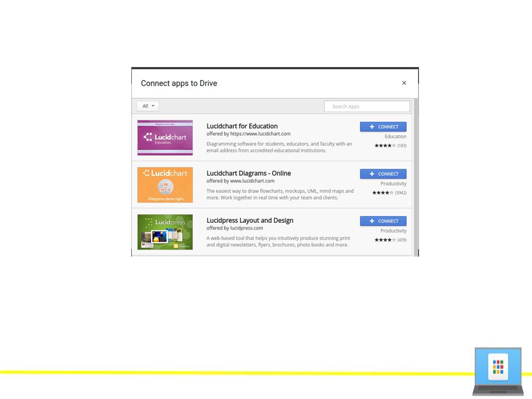
Task: Open the All category dropdown
Action: 148,106
